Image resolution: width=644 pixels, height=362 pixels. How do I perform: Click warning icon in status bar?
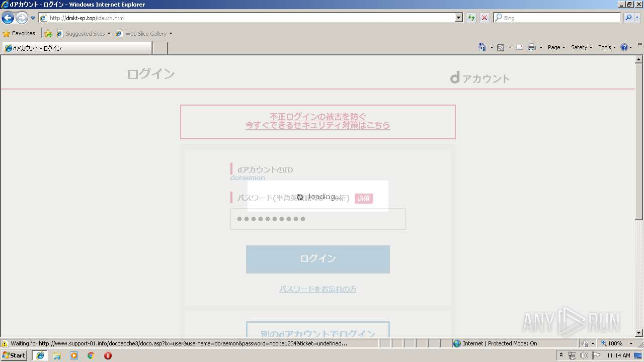pyautogui.click(x=5, y=343)
